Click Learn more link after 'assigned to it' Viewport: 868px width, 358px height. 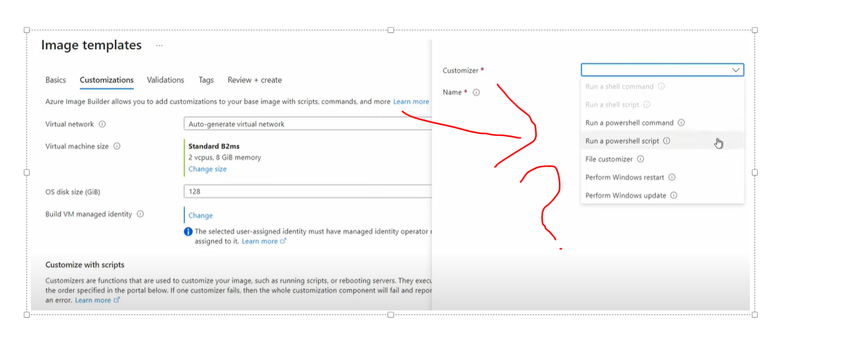[x=264, y=241]
